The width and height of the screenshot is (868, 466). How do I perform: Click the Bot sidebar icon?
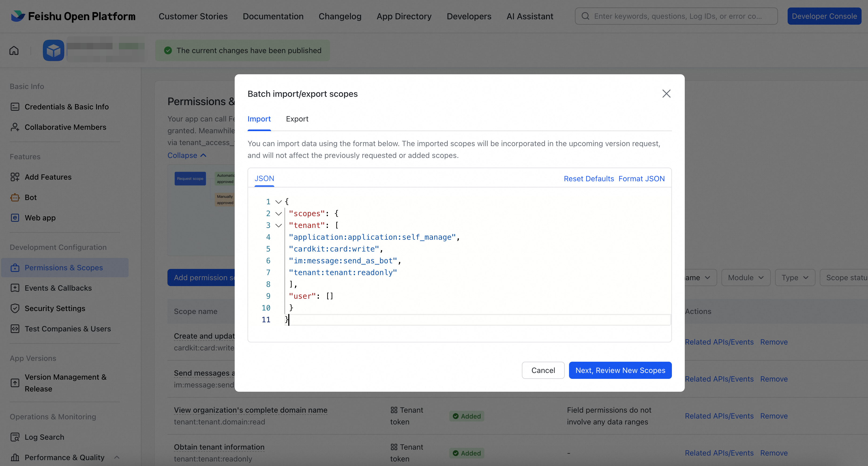coord(15,198)
